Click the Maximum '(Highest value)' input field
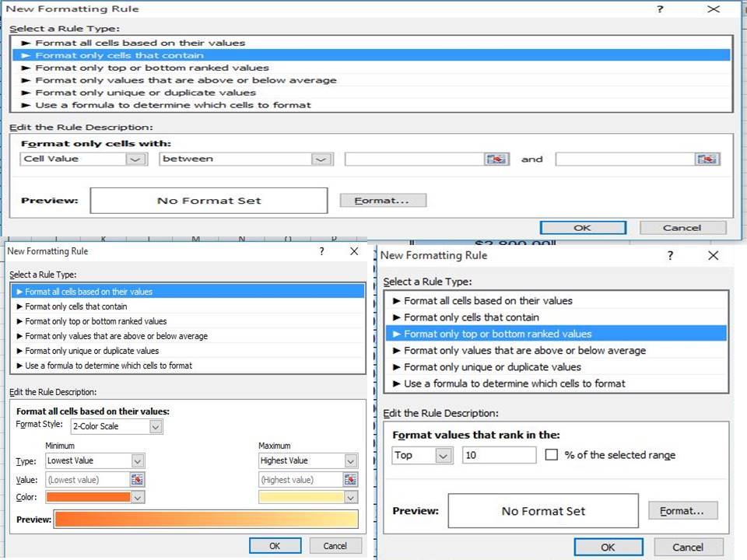This screenshot has height=560, width=747. [301, 480]
